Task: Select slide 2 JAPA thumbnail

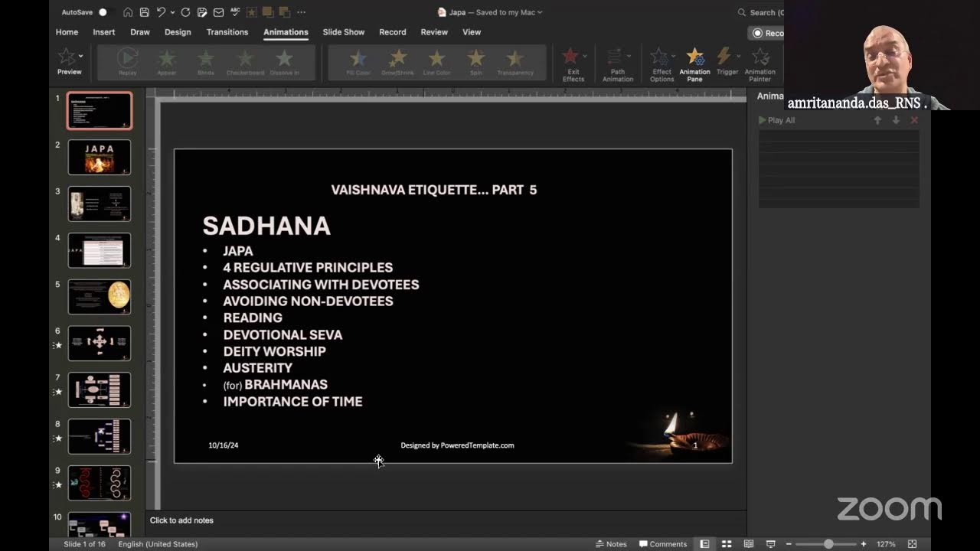Action: click(100, 157)
